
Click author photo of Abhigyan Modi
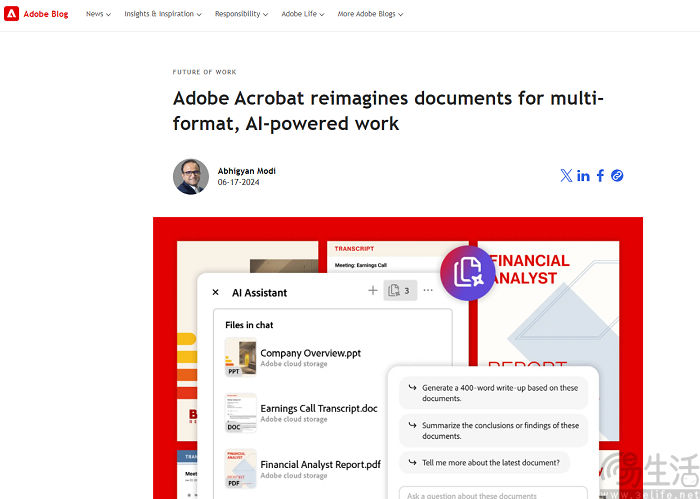click(191, 176)
